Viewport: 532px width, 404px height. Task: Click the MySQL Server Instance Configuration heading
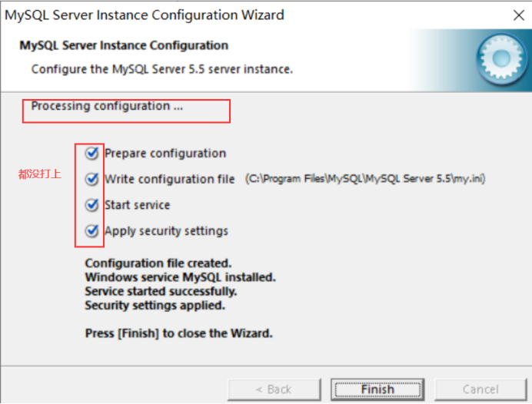tap(123, 45)
